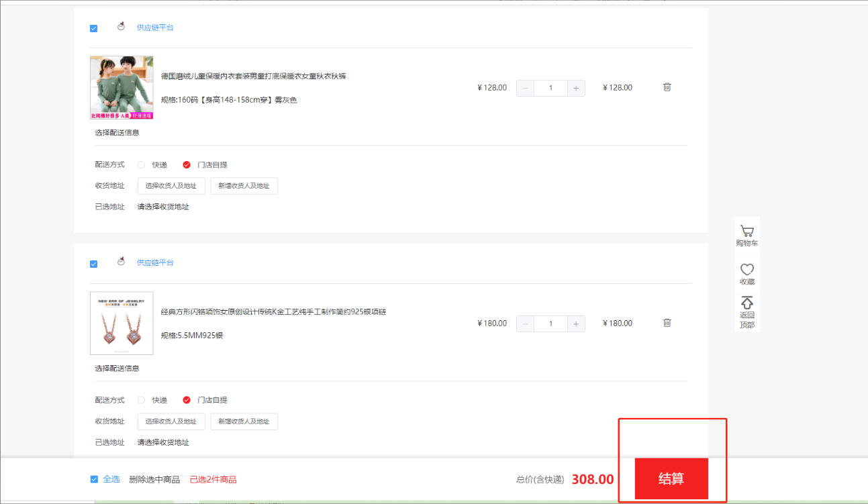Viewport: 868px width, 504px height.
Task: Click 删除选中商品 to remove selected items
Action: (x=154, y=479)
